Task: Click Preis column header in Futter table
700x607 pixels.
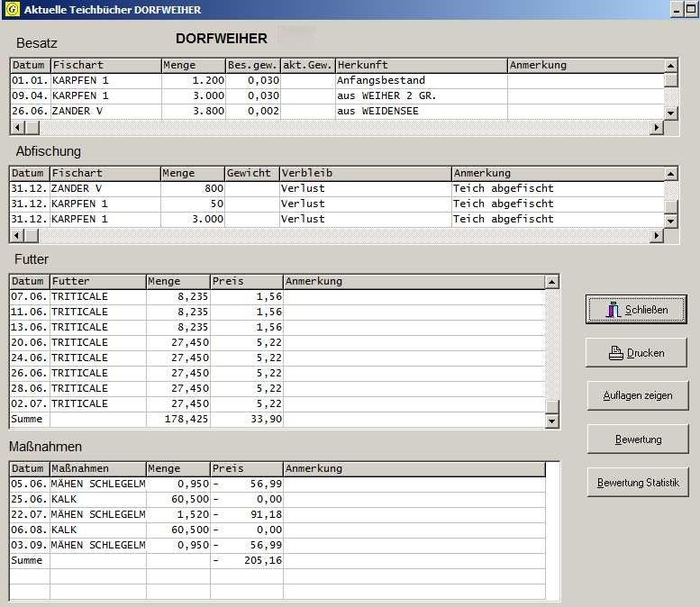Action: click(x=246, y=281)
